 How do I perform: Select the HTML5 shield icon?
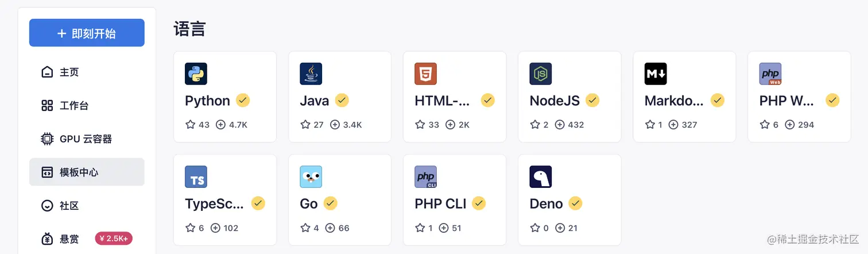coord(425,74)
